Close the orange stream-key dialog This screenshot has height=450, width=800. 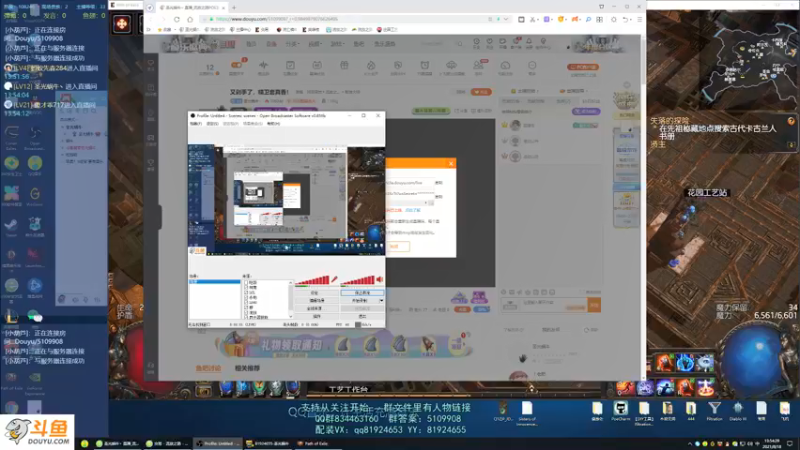(x=451, y=163)
